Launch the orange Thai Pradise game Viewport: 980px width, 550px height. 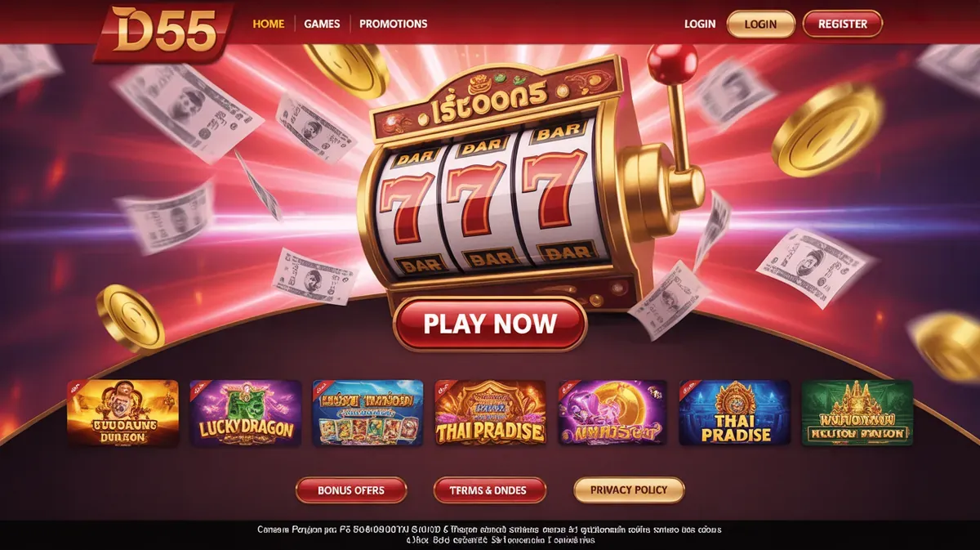pos(490,412)
